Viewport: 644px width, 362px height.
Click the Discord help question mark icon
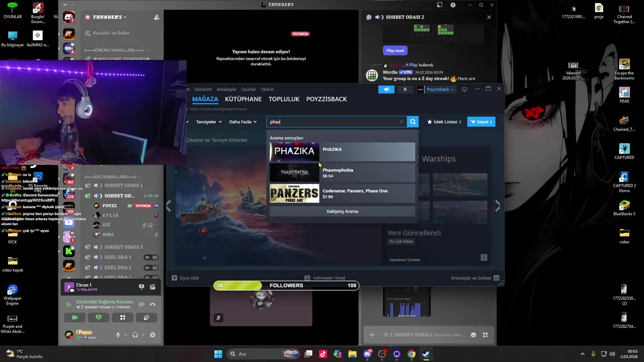pyautogui.click(x=453, y=5)
